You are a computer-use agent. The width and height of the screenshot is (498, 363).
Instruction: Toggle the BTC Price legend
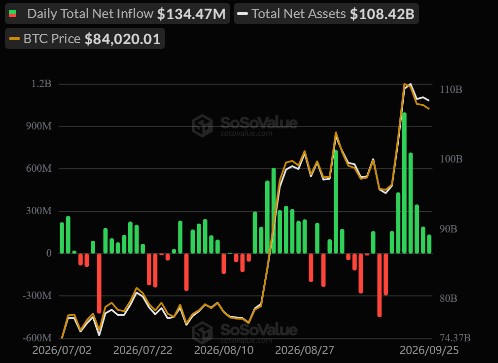click(85, 39)
